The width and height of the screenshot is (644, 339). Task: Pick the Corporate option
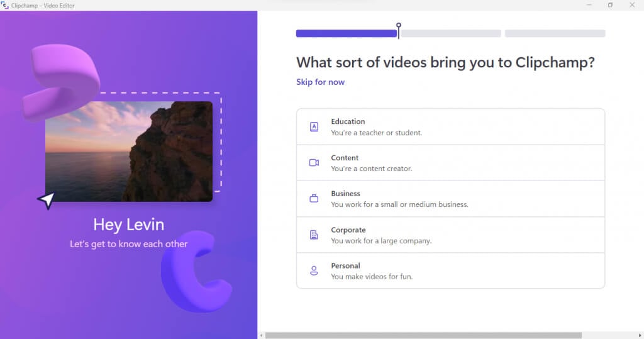[450, 235]
